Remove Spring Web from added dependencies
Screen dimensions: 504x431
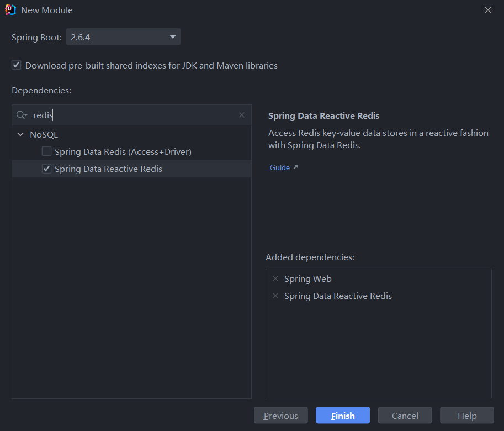pyautogui.click(x=275, y=278)
